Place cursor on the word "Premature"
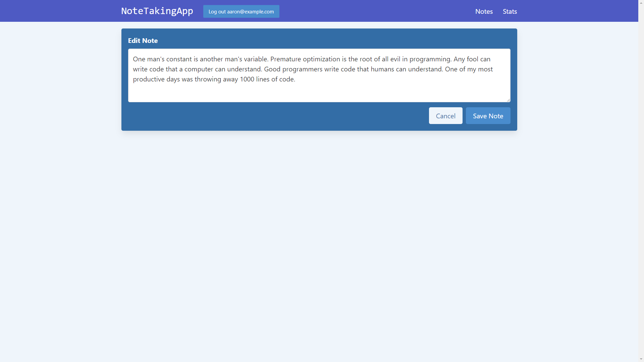The width and height of the screenshot is (644, 362). click(x=285, y=59)
